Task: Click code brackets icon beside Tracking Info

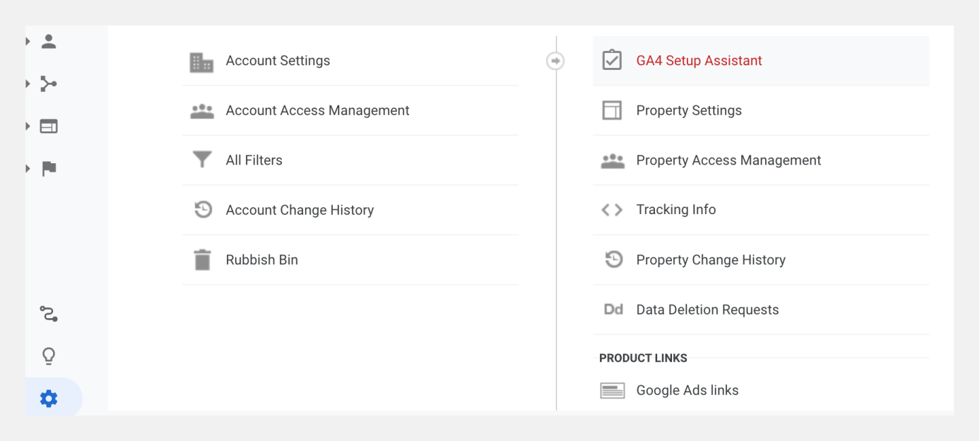Action: (x=612, y=210)
